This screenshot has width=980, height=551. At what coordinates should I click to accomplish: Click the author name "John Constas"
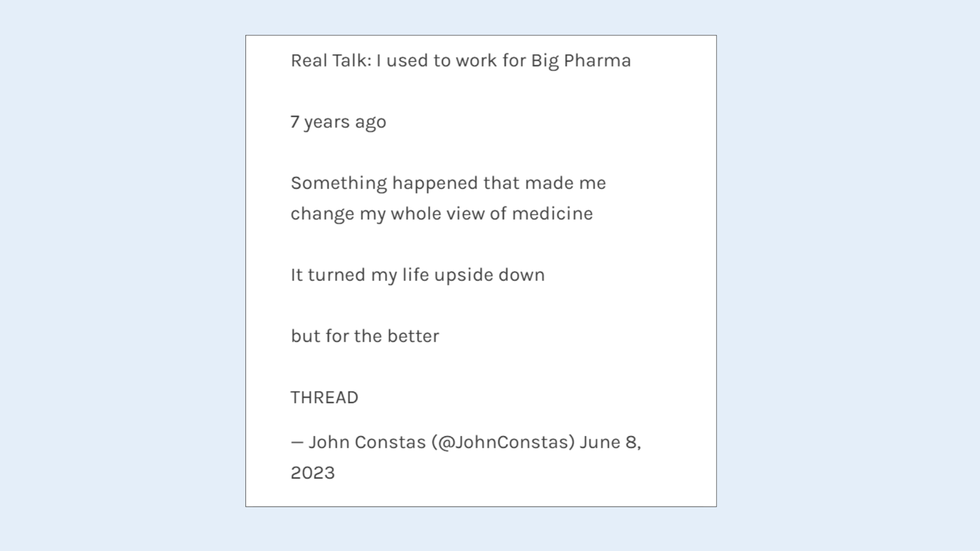[367, 442]
